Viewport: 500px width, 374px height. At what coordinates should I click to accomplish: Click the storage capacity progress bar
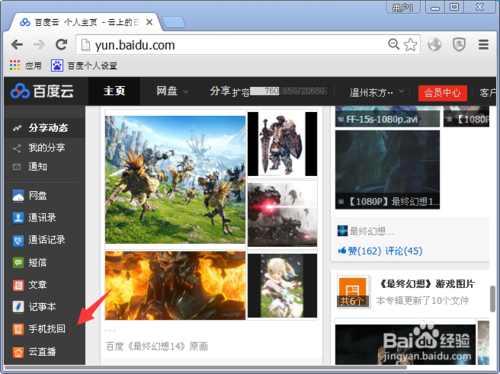(x=289, y=91)
